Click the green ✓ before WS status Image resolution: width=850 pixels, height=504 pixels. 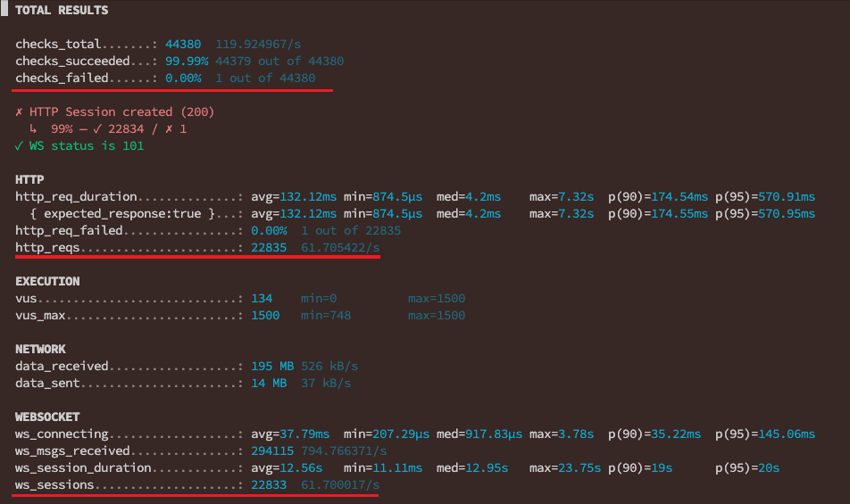[20, 146]
